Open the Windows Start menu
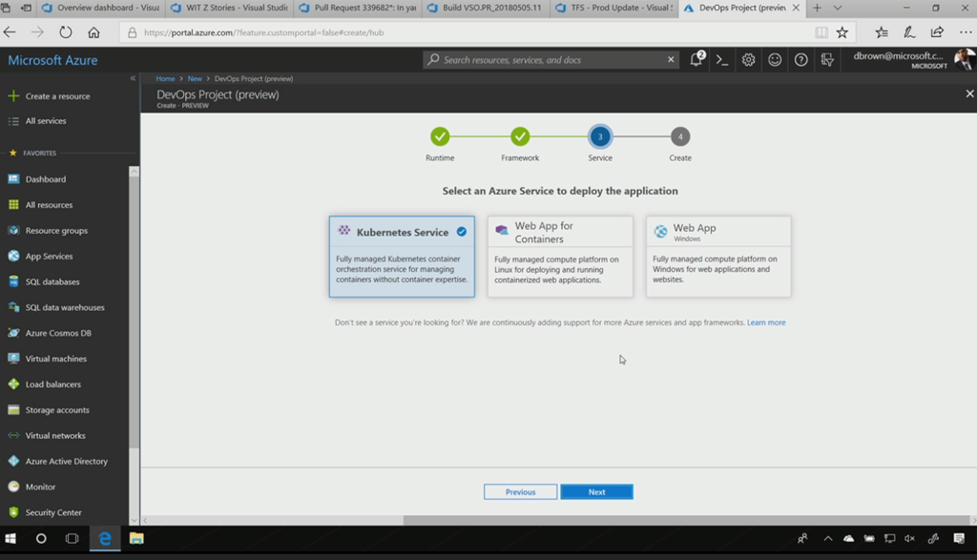This screenshot has height=560, width=977. pyautogui.click(x=10, y=538)
